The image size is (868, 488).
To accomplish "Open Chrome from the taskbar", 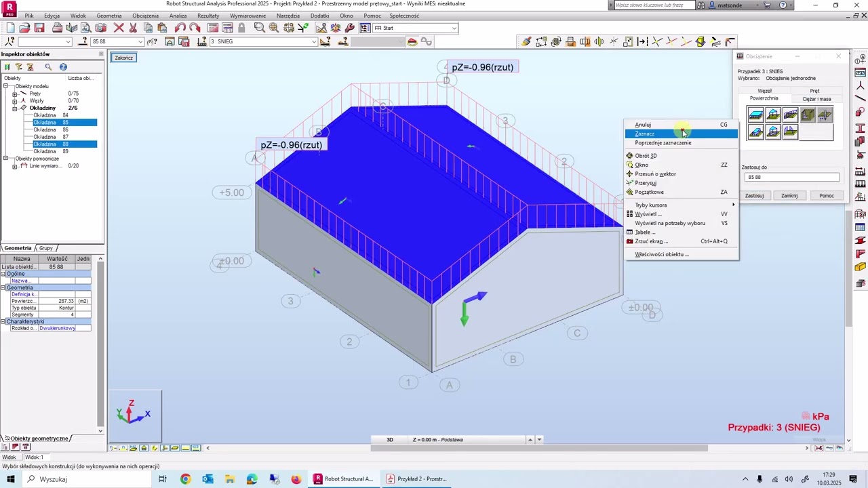I will click(185, 479).
